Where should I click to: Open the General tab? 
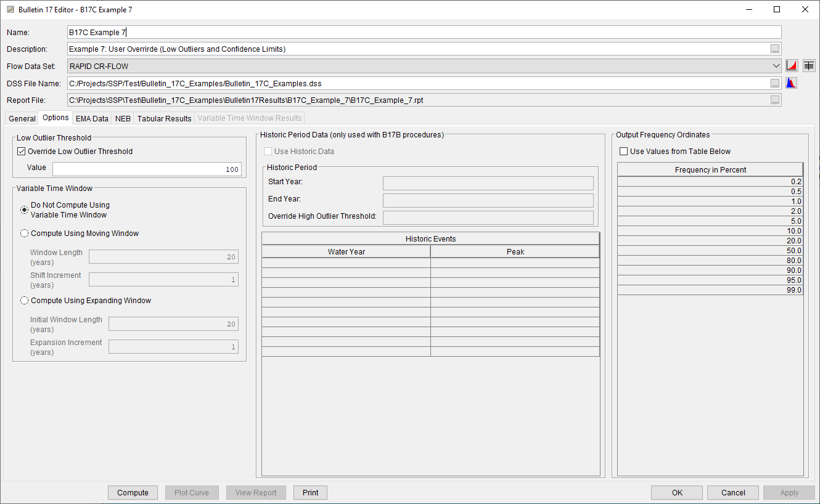[x=22, y=118]
